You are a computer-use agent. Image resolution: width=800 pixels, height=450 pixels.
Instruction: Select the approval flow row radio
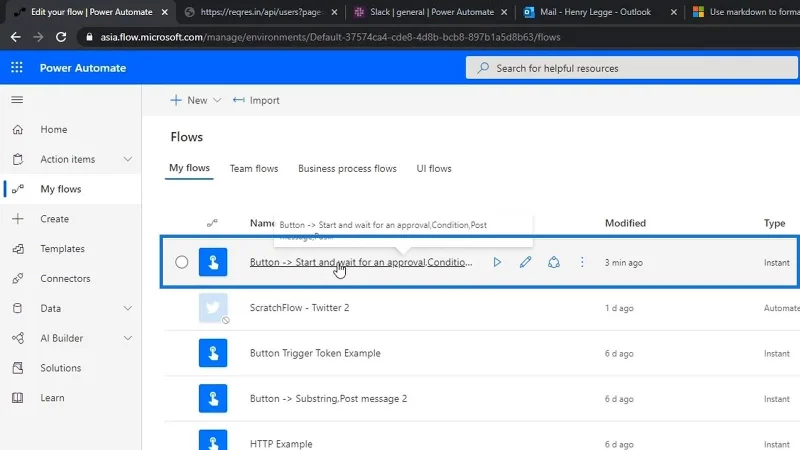tap(182, 262)
